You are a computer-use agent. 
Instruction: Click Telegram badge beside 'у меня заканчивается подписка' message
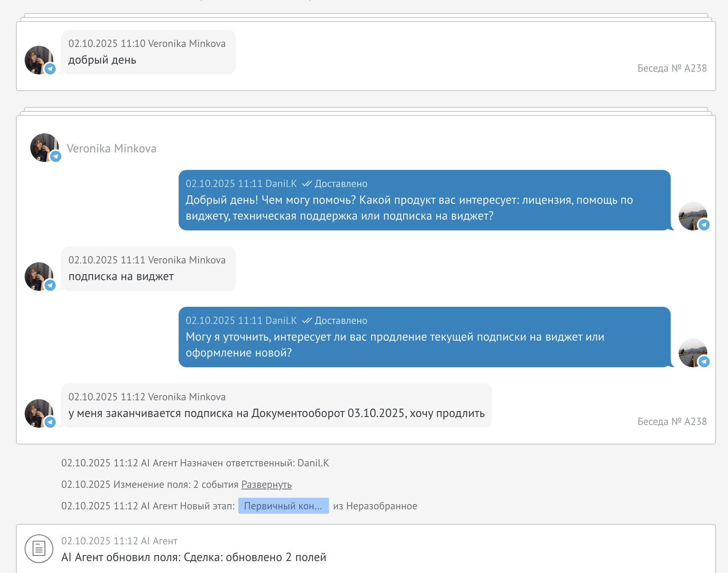(x=50, y=422)
